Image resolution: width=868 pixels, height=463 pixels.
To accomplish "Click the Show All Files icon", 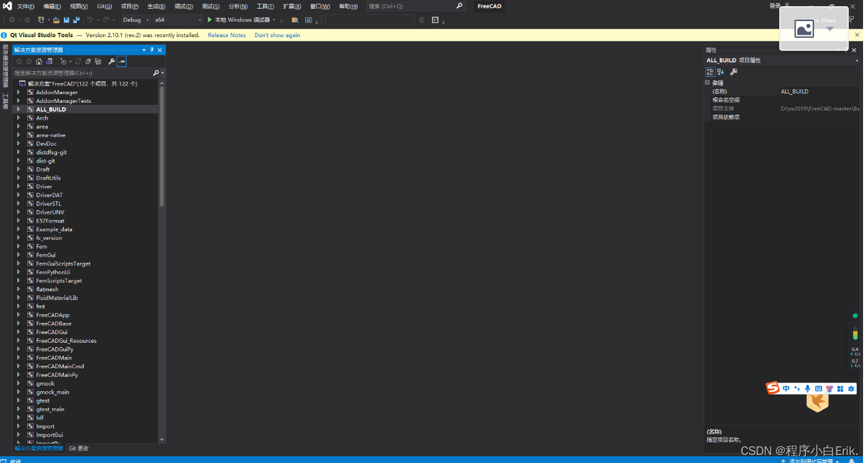I will 98,61.
